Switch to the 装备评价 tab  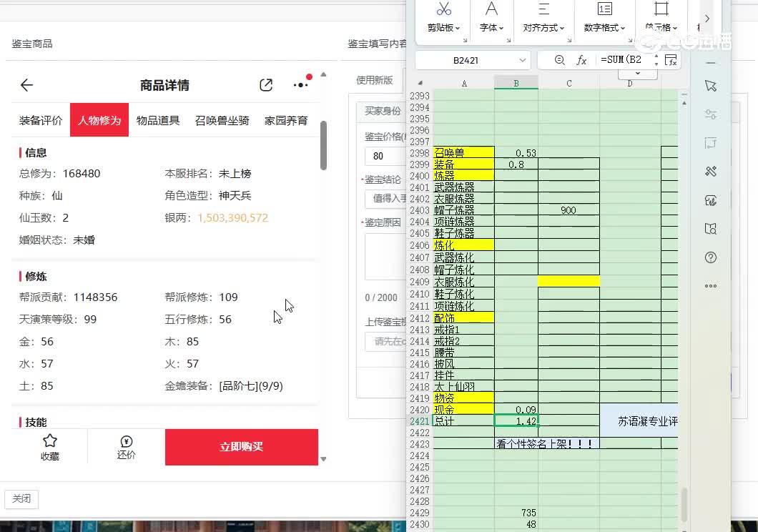[x=41, y=120]
